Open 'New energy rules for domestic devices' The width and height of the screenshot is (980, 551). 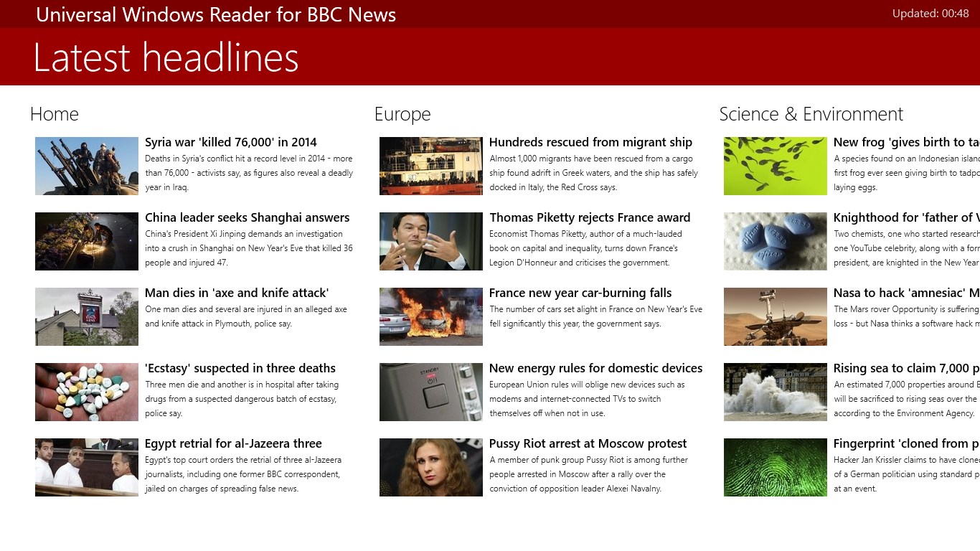[595, 368]
